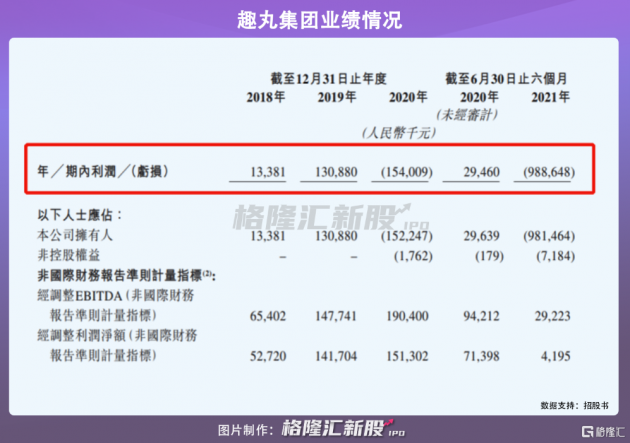
Task: Select the value 29,460
Action: (481, 172)
